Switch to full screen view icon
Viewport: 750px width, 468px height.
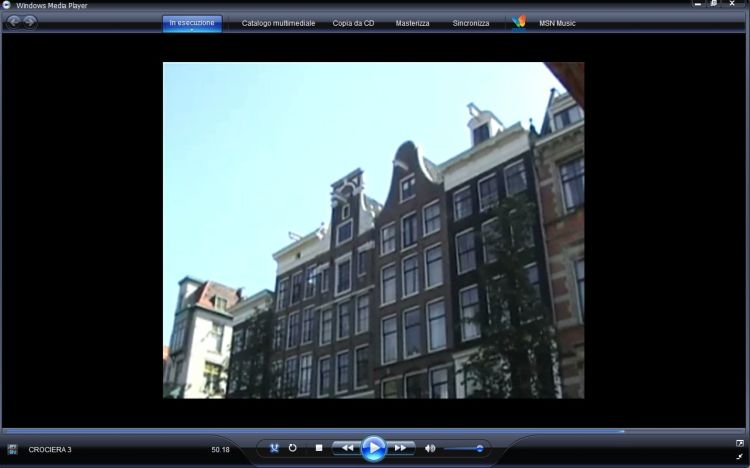click(x=739, y=444)
